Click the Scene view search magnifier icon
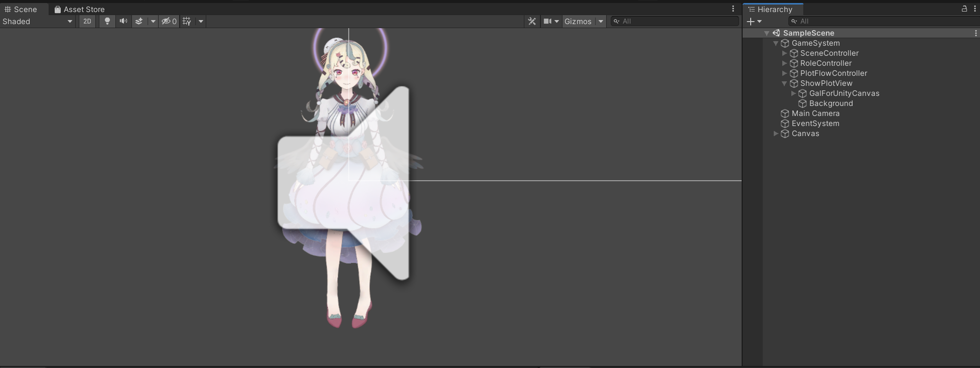 click(617, 21)
